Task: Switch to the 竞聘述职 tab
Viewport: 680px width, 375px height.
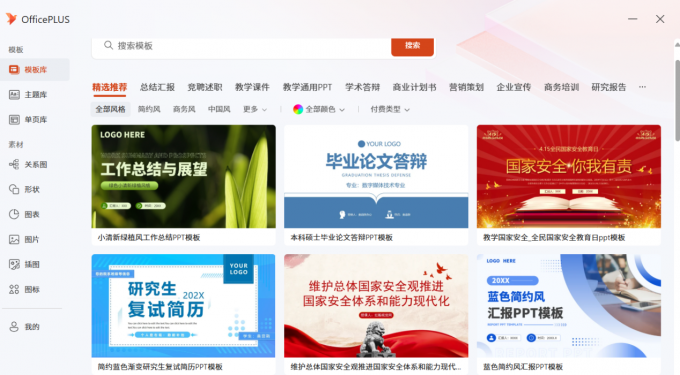Action: click(205, 87)
